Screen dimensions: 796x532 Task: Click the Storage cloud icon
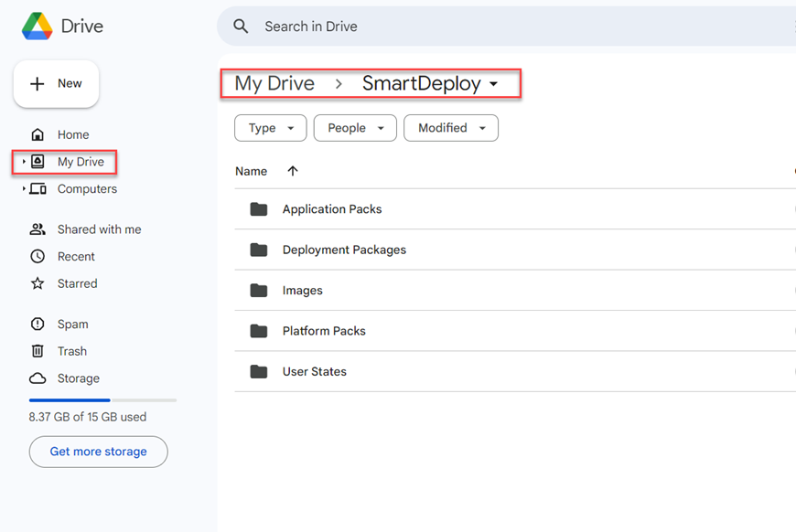point(38,378)
